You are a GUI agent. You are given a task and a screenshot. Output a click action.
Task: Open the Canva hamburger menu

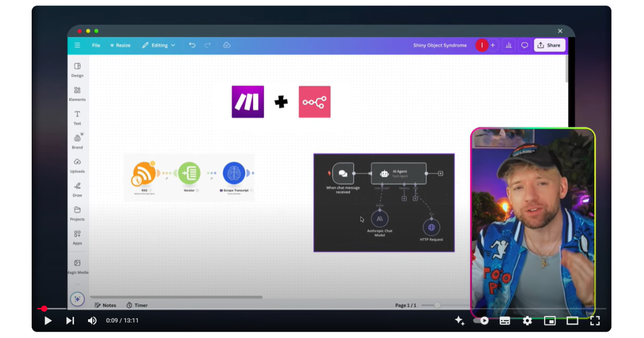click(x=77, y=45)
